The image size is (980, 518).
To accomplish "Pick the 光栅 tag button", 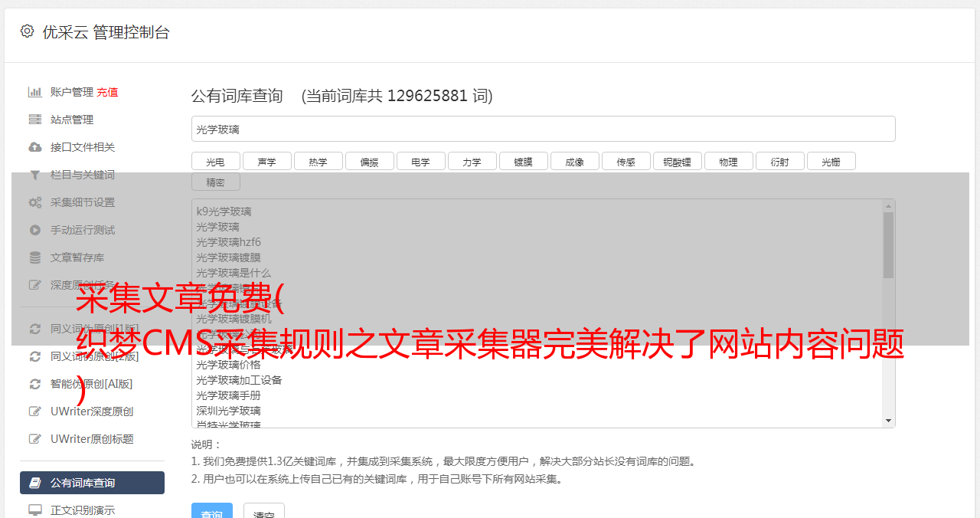I will 831,161.
